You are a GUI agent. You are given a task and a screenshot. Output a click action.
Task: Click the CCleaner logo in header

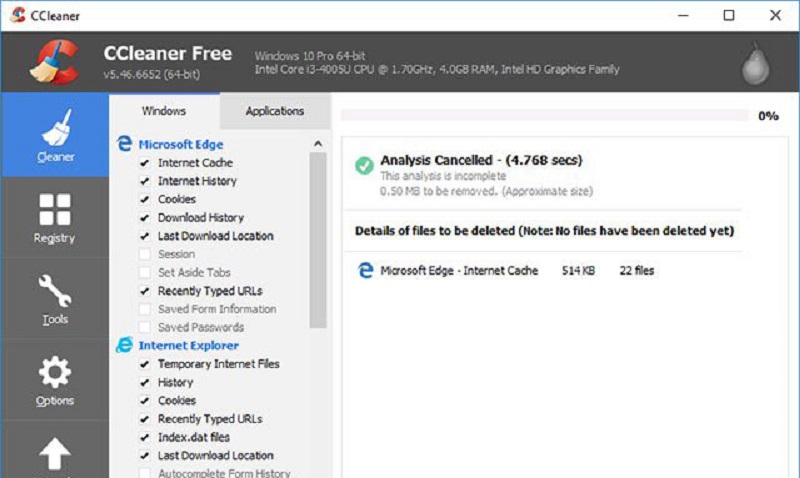point(55,62)
